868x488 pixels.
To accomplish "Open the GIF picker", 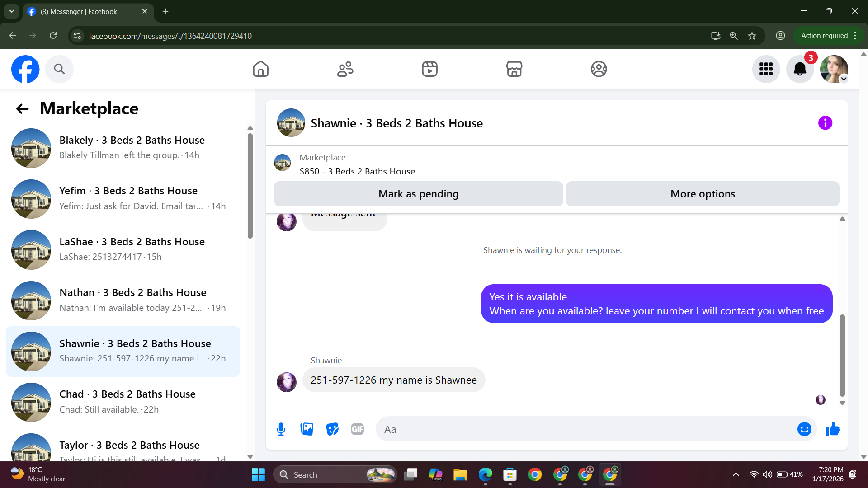I will [357, 429].
